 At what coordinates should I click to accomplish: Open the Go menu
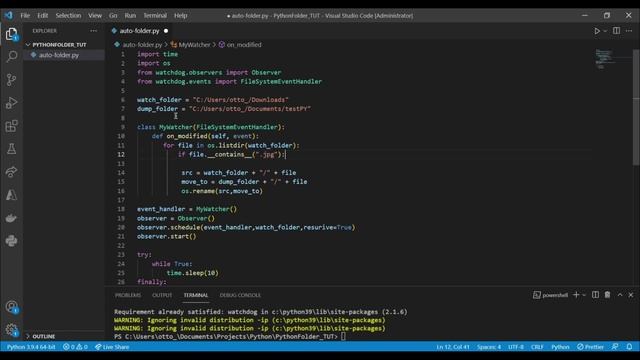pyautogui.click(x=113, y=16)
